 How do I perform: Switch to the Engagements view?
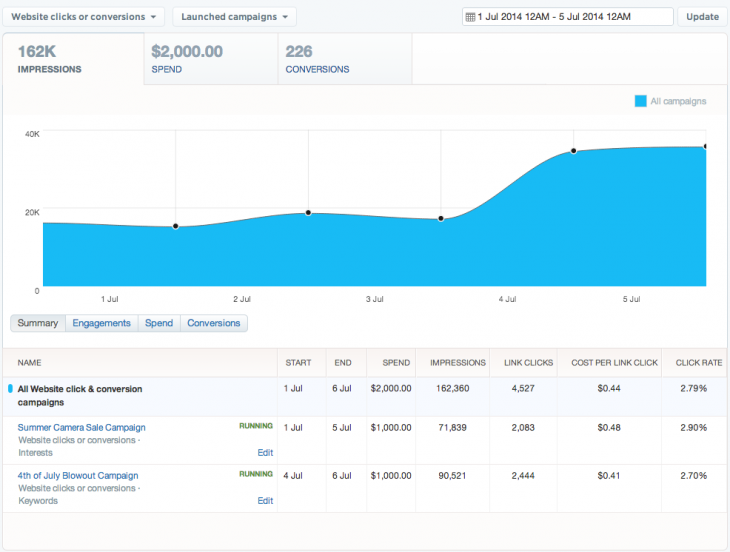pyautogui.click(x=101, y=323)
